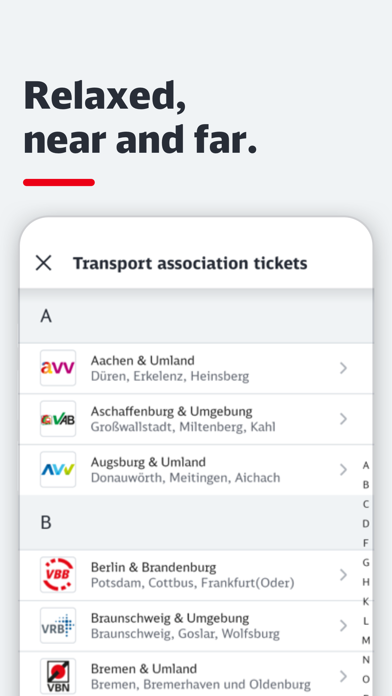Tap the VAB Aschaffenburg logo icon

(58, 419)
